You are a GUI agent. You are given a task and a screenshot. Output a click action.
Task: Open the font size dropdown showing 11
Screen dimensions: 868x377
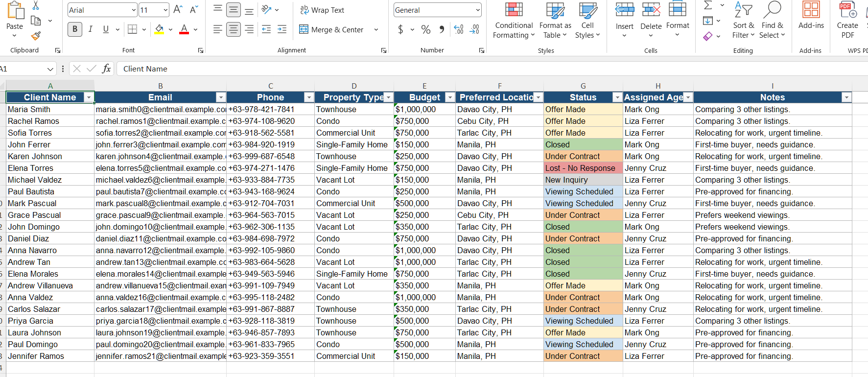pyautogui.click(x=165, y=10)
